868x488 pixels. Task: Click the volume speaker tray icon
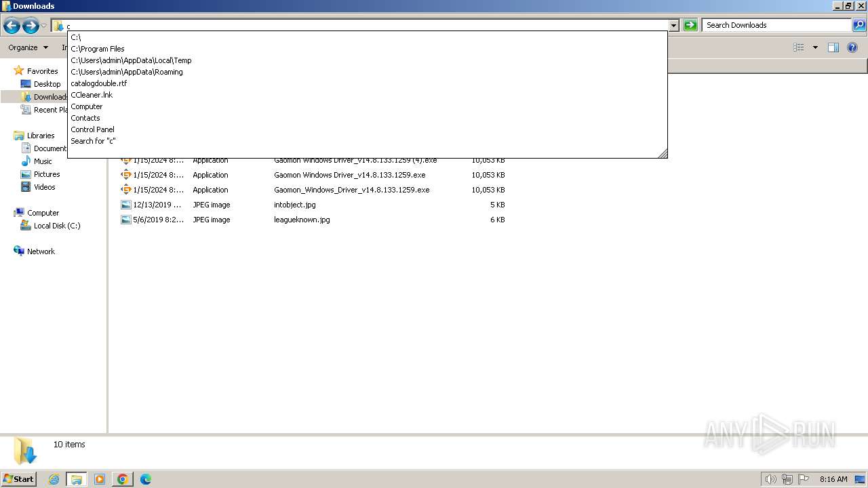coord(770,479)
